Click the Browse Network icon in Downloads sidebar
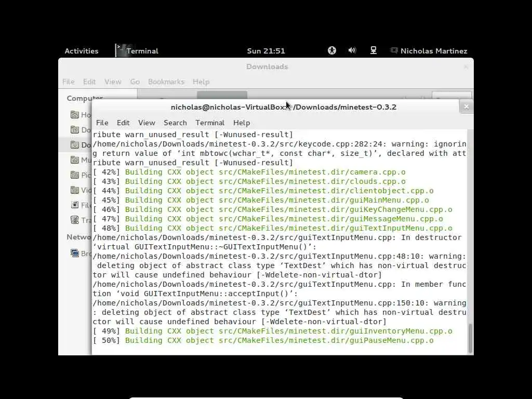 click(75, 253)
